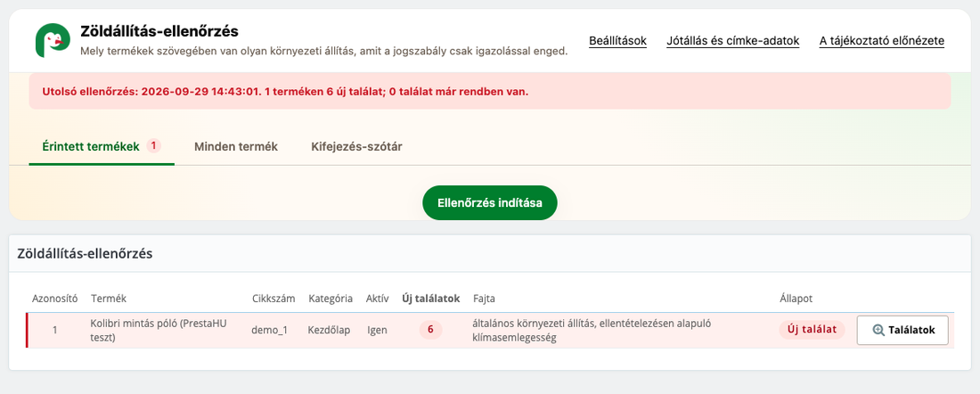Click the Kategória column header

[331, 299]
